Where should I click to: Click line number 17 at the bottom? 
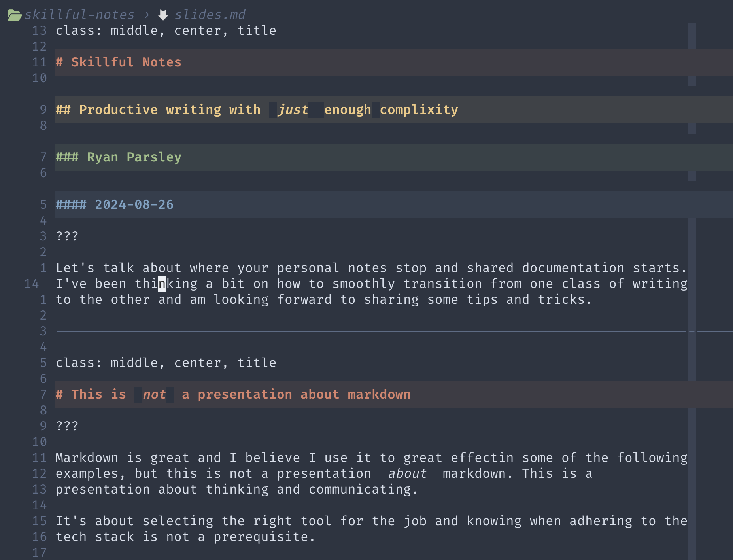39,552
